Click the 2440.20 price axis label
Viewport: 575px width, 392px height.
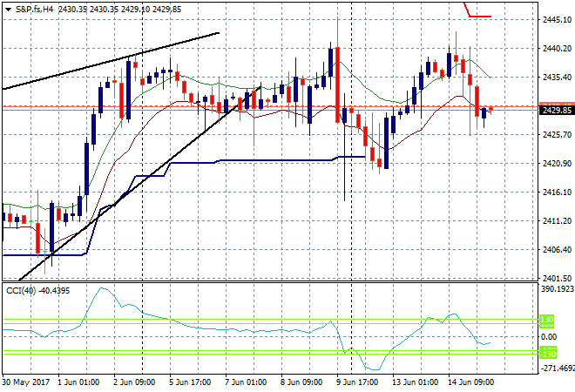(x=557, y=49)
